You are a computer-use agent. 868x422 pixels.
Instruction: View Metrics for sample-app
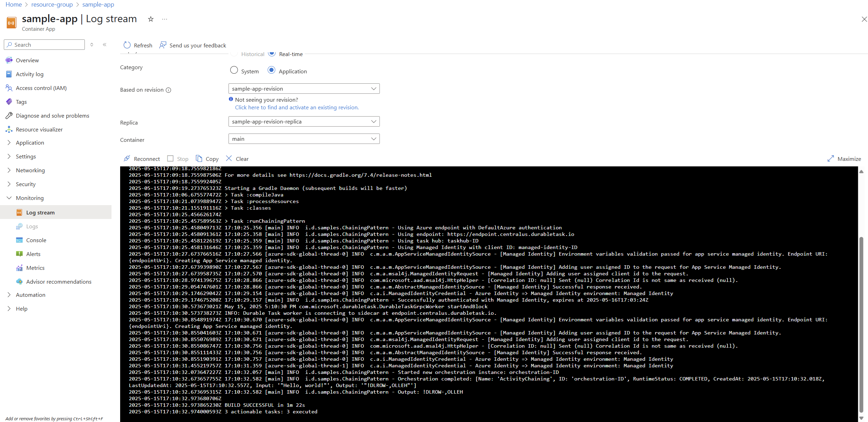(x=35, y=268)
